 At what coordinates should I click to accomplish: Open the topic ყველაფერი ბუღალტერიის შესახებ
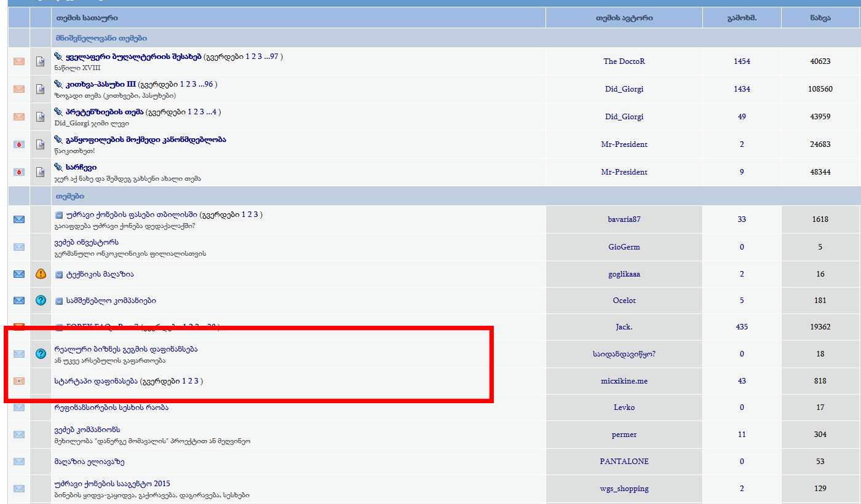click(x=133, y=57)
